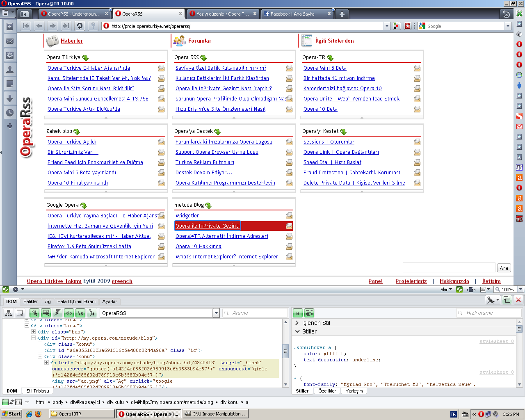Open GNU Image Manipulation taskbar item
Viewport: 525px width, 420px height.
[x=215, y=414]
